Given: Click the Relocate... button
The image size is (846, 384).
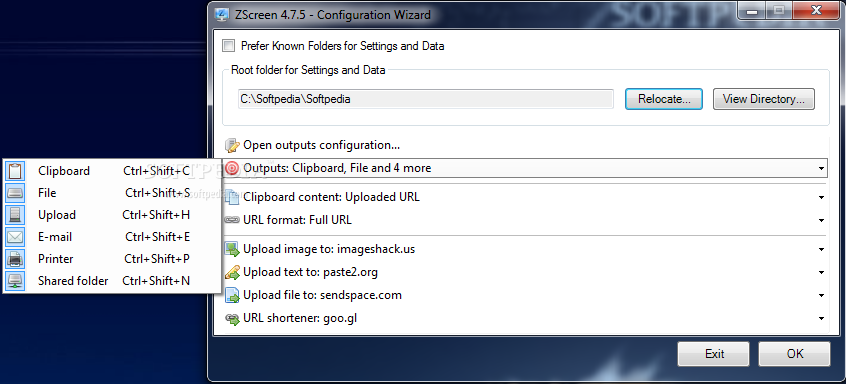Looking at the screenshot, I should 664,99.
